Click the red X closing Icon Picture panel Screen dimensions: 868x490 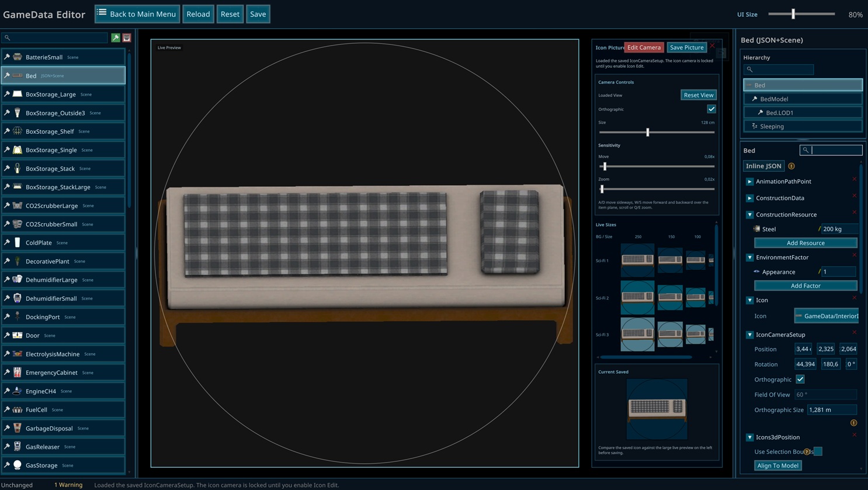(712, 46)
